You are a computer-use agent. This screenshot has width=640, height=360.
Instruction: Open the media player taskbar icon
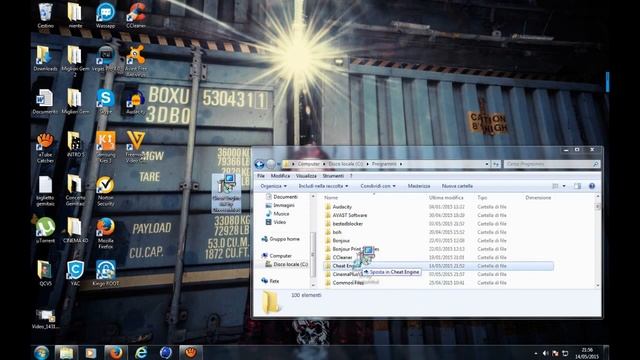(x=91, y=353)
